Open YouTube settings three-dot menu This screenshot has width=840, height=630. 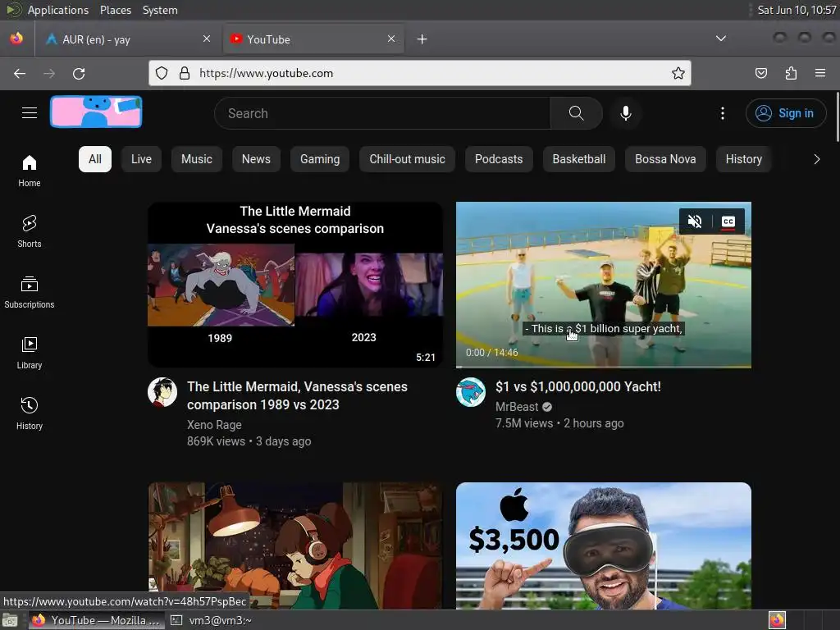[722, 113]
